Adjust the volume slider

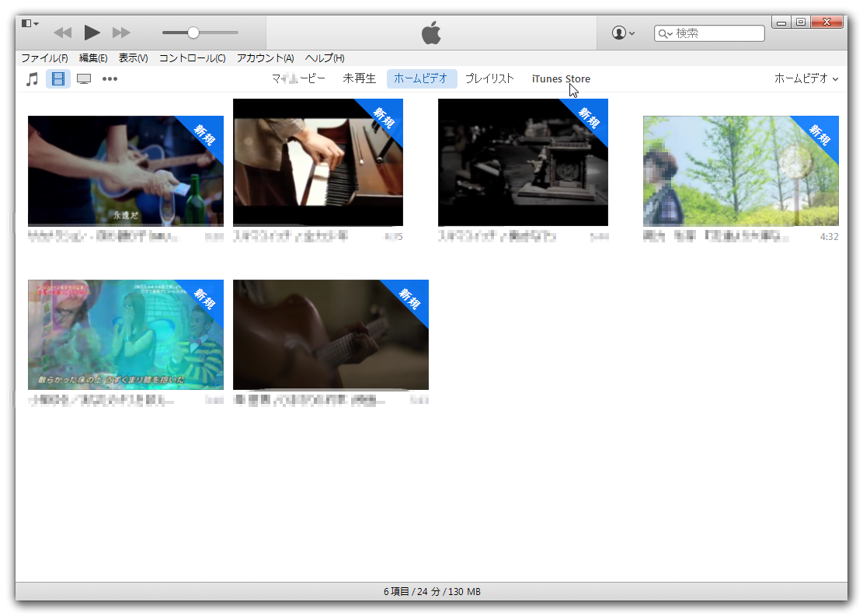[x=193, y=33]
